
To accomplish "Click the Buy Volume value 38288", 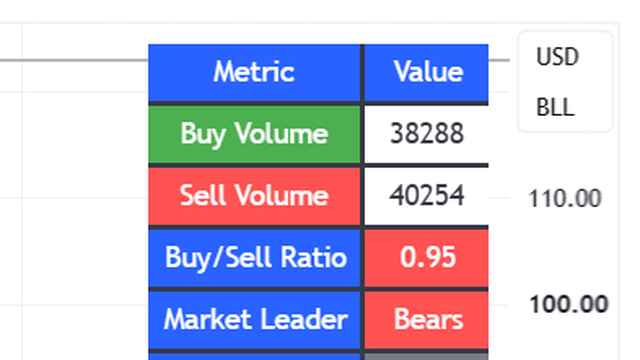I will click(427, 134).
